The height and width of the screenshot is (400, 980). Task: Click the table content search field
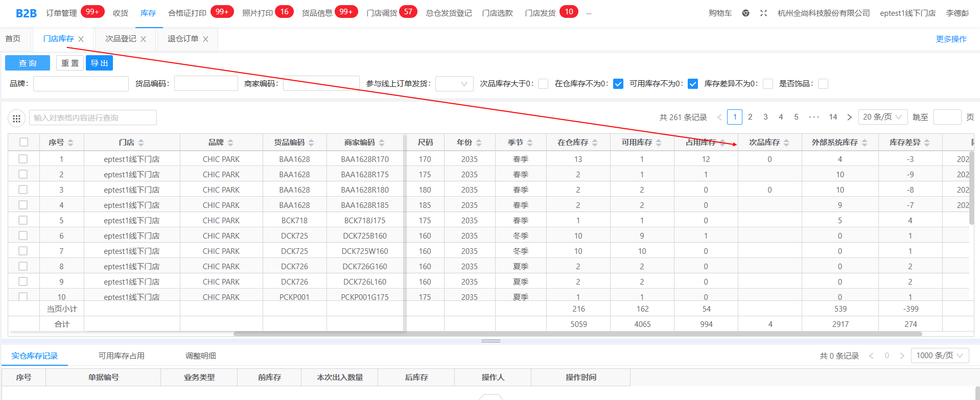point(92,118)
